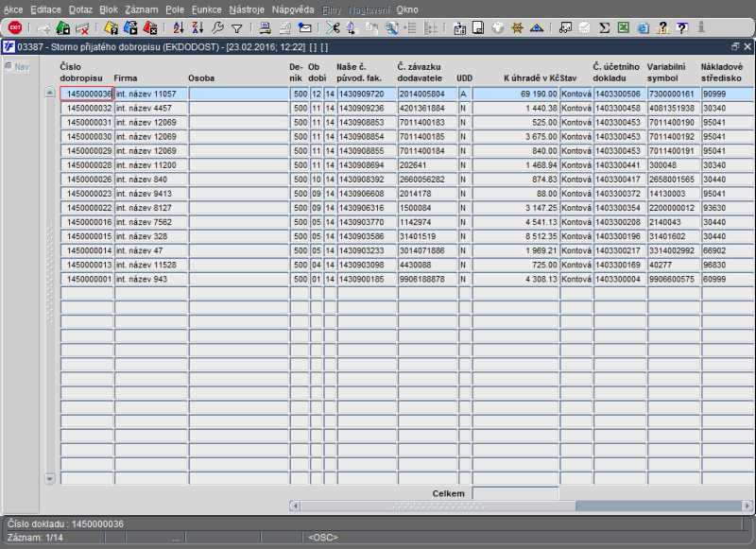Open the Záznam menu
This screenshot has height=549, width=756.
pos(141,9)
